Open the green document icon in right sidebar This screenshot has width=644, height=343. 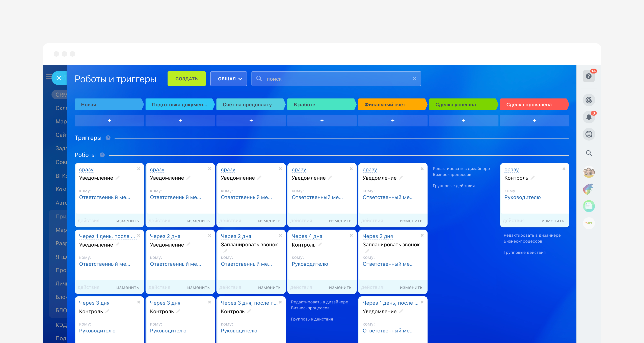[x=589, y=206]
